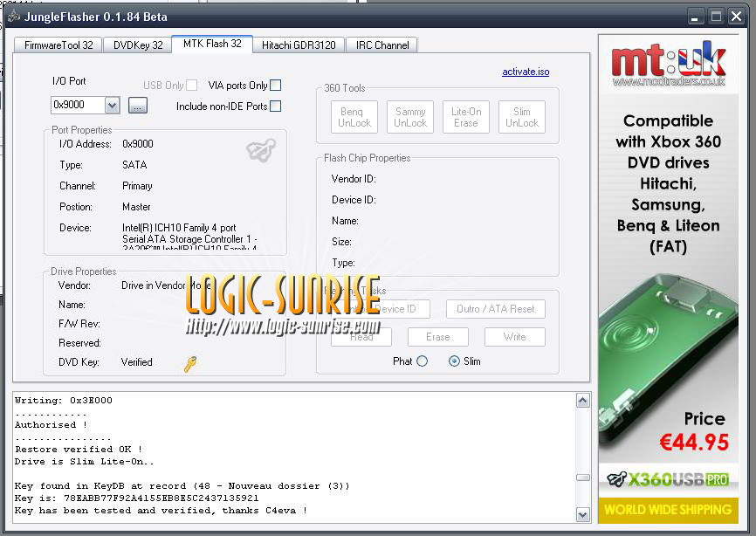The width and height of the screenshot is (756, 536).
Task: Go to the Hitachi GDR3120 tab
Action: pos(299,45)
